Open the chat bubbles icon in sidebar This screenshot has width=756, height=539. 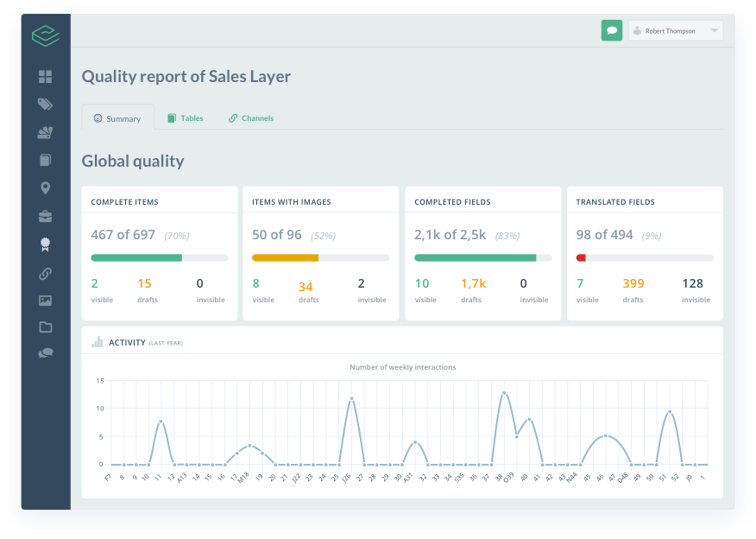pyautogui.click(x=46, y=353)
